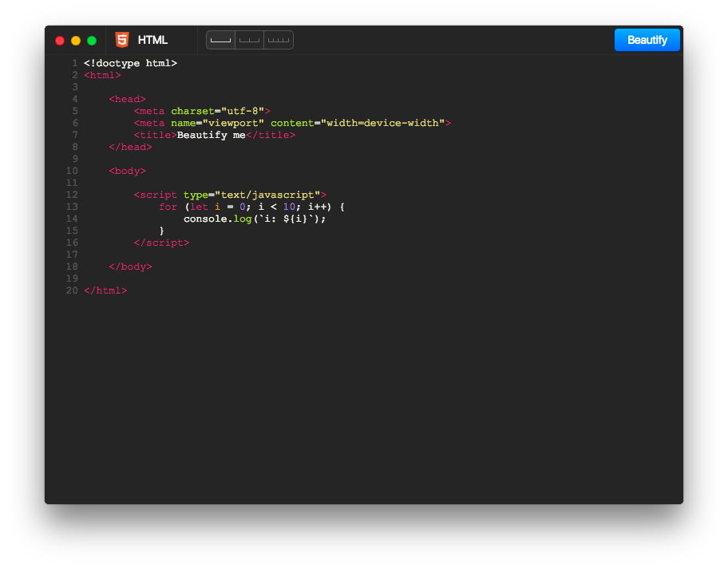
Task: Click line number 13 in the gutter
Action: pyautogui.click(x=72, y=206)
